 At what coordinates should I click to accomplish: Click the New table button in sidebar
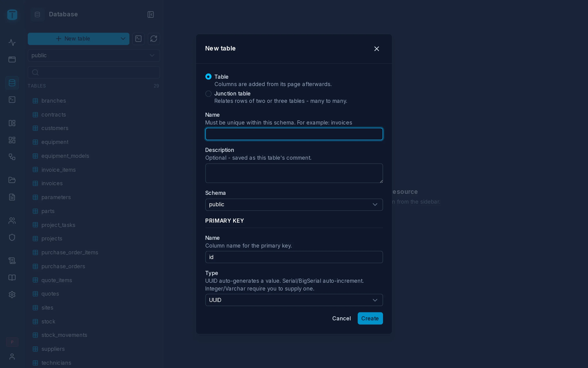click(x=73, y=39)
